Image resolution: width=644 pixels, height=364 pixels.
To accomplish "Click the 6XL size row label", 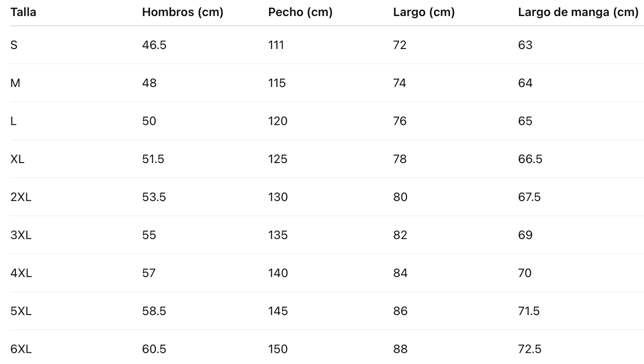I will coord(21,349).
